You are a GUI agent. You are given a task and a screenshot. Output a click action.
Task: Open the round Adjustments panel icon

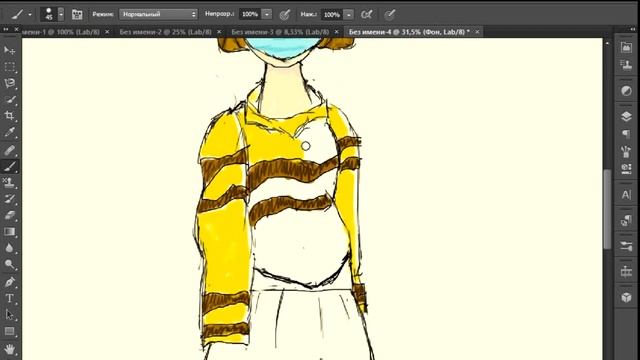pos(626,91)
